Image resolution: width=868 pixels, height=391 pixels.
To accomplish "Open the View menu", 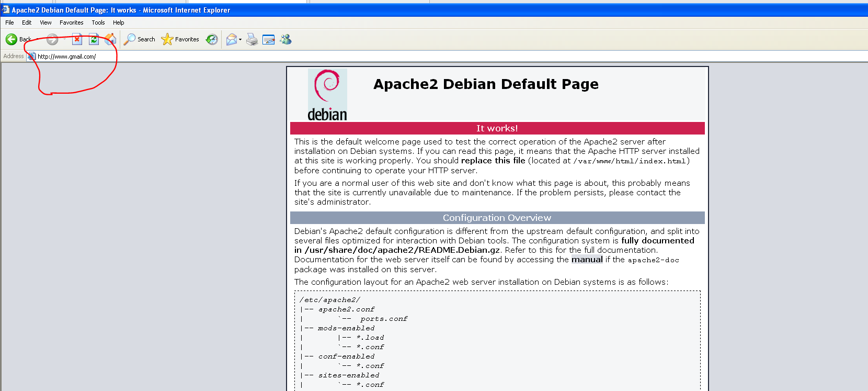I will (45, 23).
